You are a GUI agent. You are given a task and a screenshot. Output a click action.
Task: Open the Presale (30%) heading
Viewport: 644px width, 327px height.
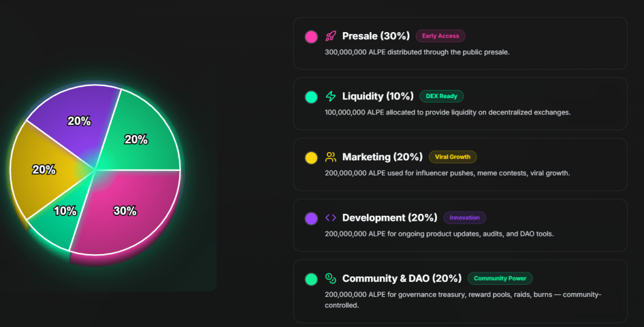pos(375,36)
